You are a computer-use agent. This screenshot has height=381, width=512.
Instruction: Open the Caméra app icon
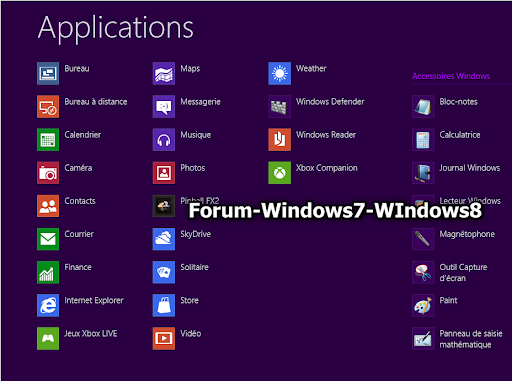48,173
